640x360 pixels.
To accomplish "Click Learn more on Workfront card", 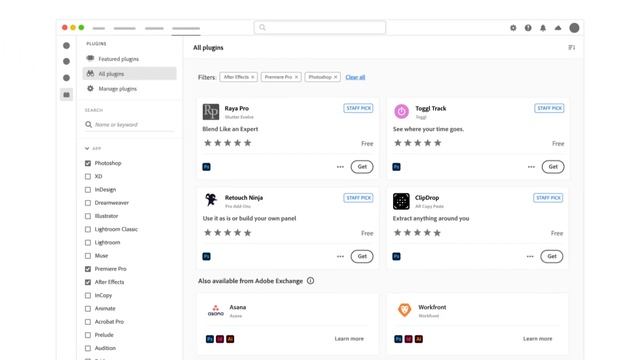I will [538, 339].
